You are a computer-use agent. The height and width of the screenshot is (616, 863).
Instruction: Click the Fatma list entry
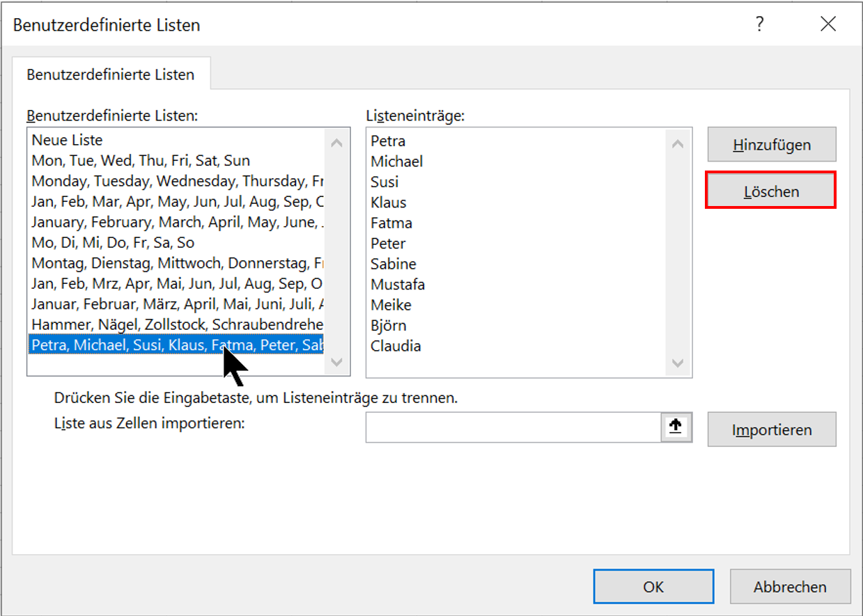[391, 223]
